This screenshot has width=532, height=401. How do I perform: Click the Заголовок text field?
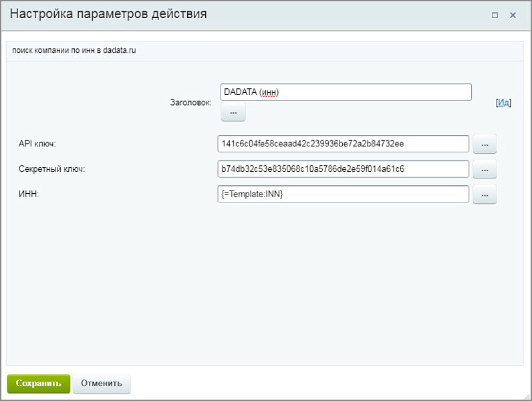(346, 92)
